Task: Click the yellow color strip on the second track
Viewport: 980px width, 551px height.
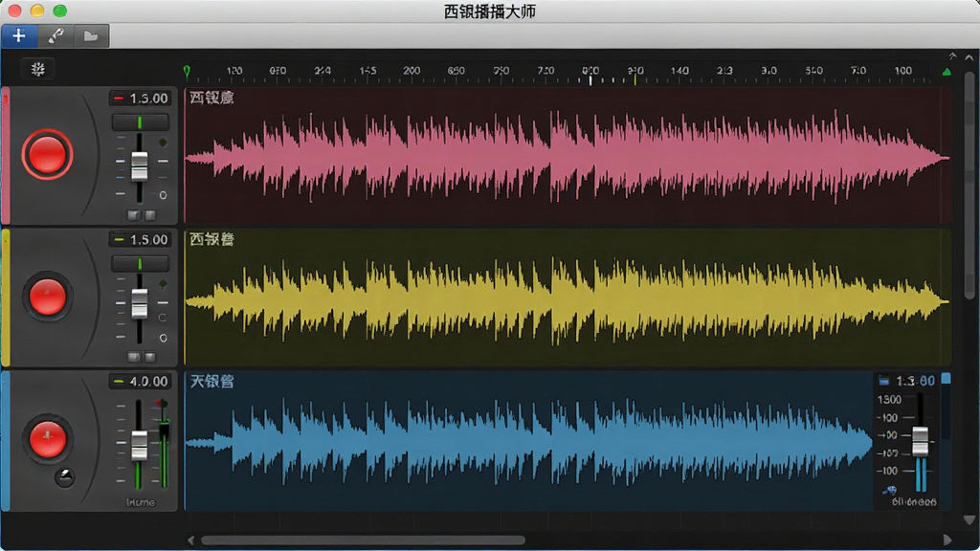Action: point(6,298)
